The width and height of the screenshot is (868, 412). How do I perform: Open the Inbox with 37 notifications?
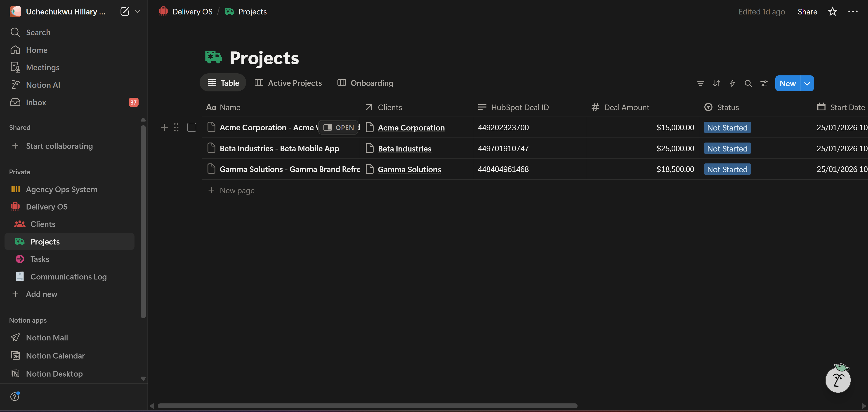[36, 102]
